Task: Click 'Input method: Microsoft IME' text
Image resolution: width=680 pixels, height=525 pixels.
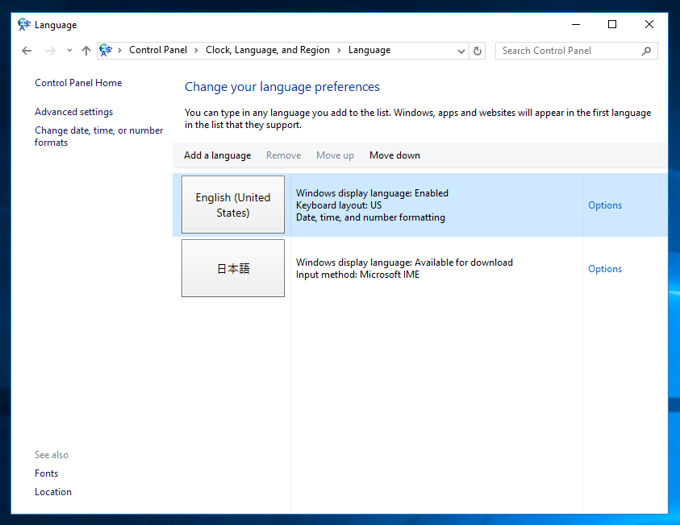Action: pyautogui.click(x=358, y=274)
